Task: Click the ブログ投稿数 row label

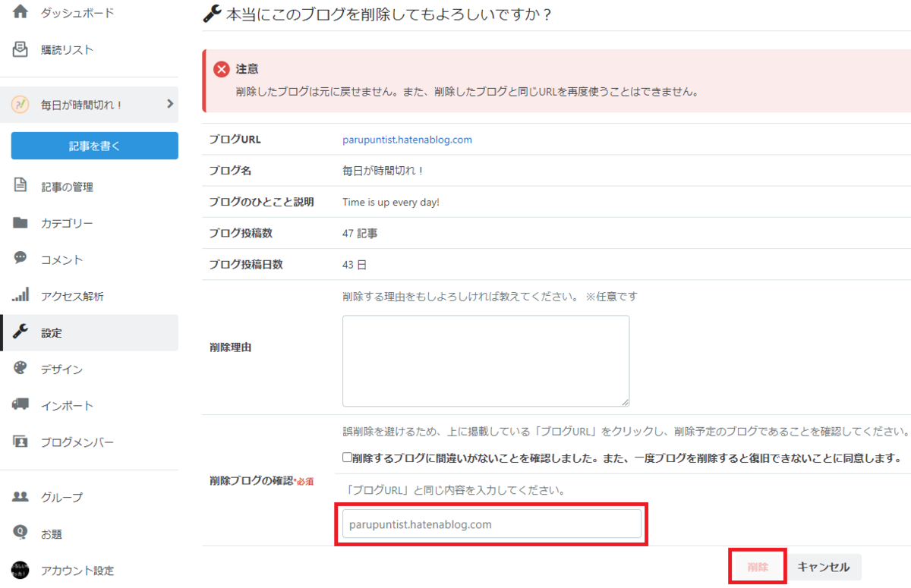Action: pos(241,234)
